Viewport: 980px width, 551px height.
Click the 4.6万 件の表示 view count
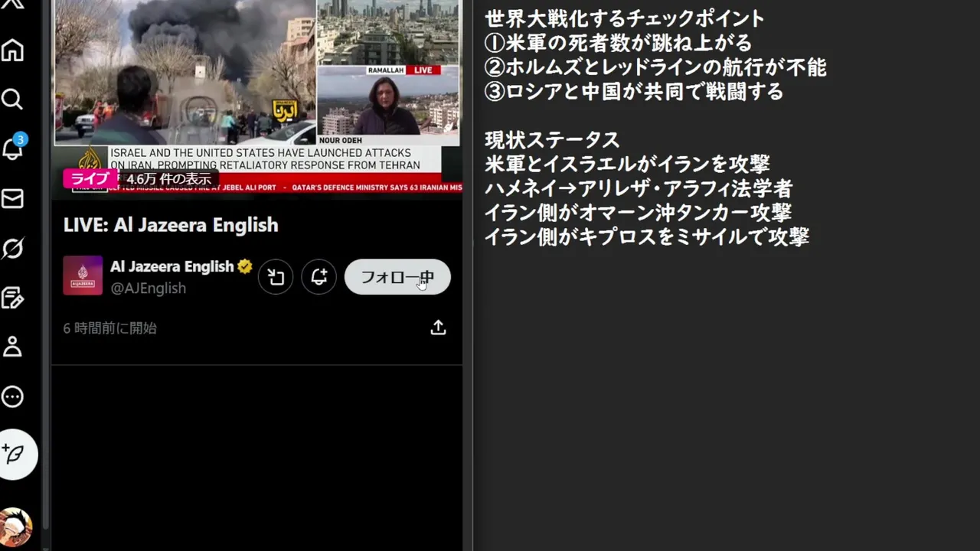(168, 179)
